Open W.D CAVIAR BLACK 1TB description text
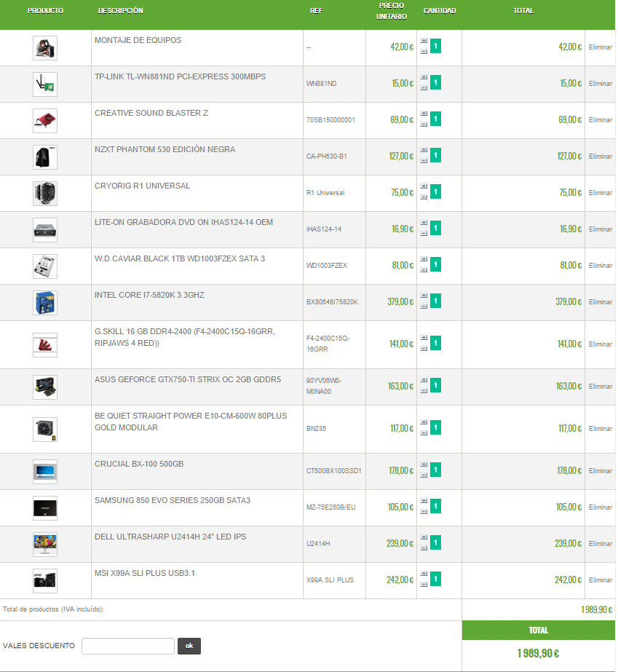Image resolution: width=618 pixels, height=672 pixels. (x=180, y=259)
